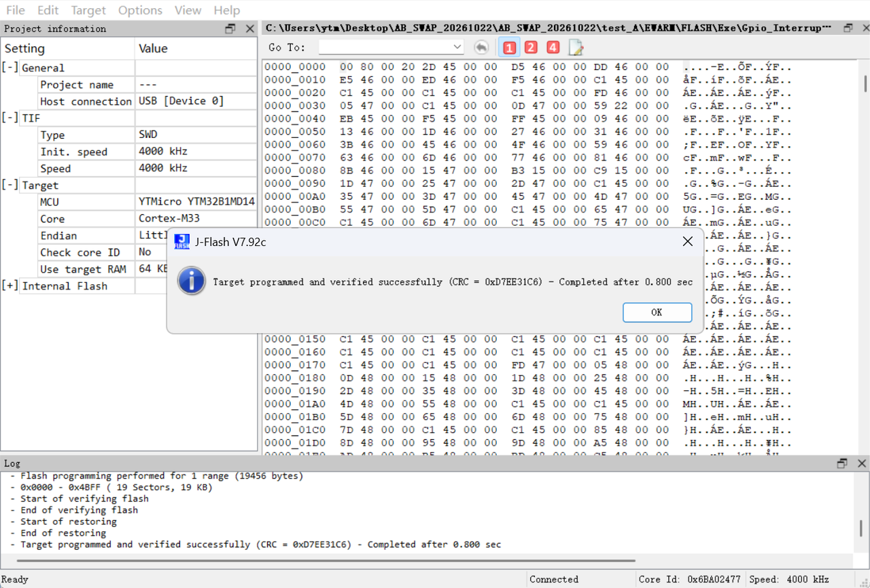Image resolution: width=870 pixels, height=588 pixels.
Task: Click the data file path title
Action: (x=549, y=29)
